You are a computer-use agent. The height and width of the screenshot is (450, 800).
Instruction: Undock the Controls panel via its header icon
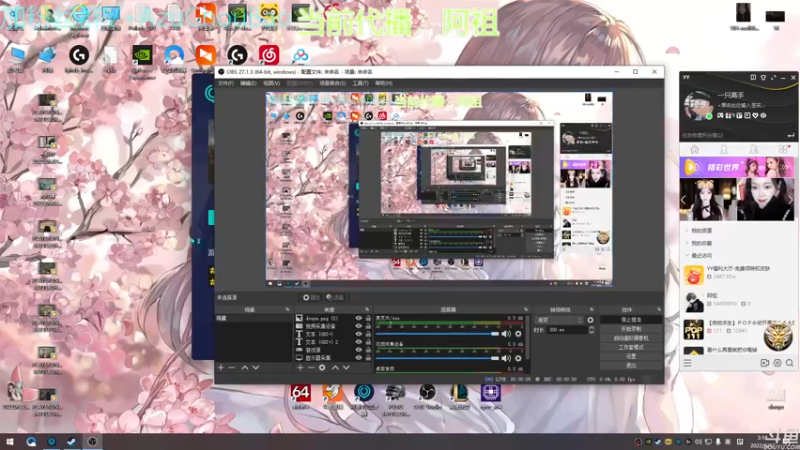coord(659,310)
